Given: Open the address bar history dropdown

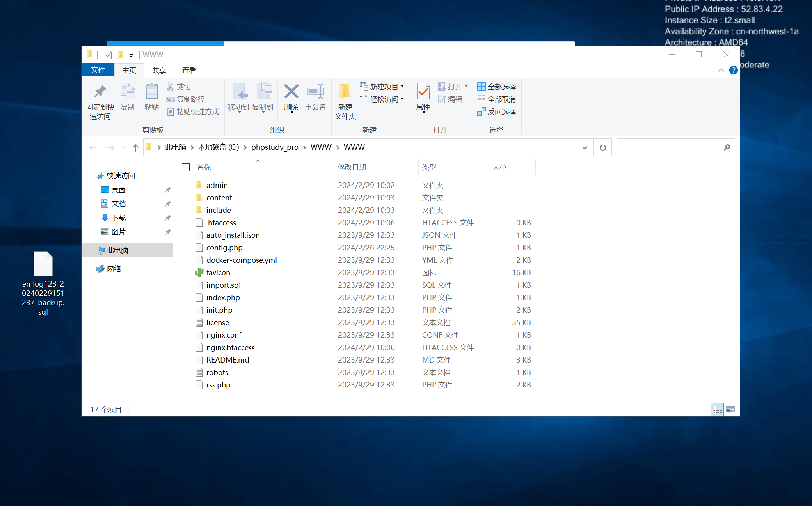Looking at the screenshot, I should [x=585, y=147].
